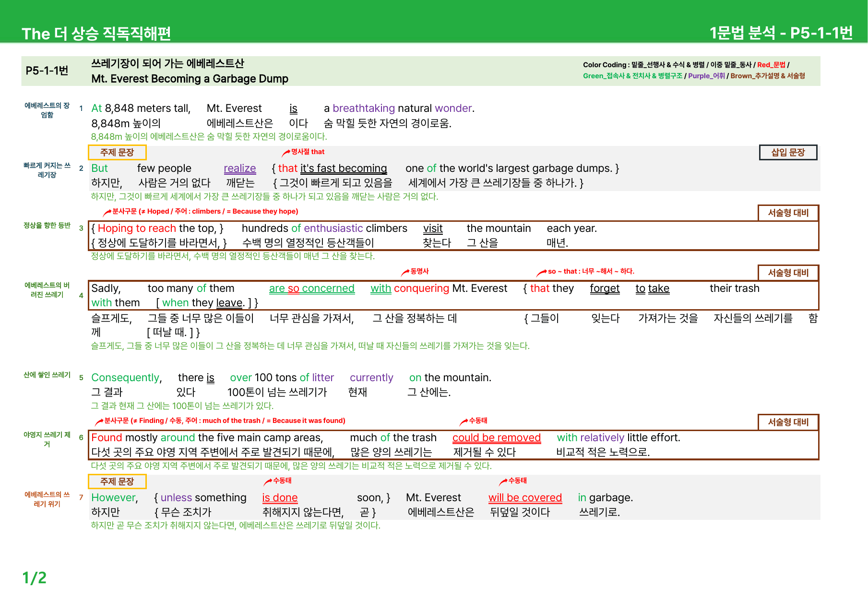Select the English title "Mt. Everest Becoming a Garbage Dump"

[x=190, y=79]
